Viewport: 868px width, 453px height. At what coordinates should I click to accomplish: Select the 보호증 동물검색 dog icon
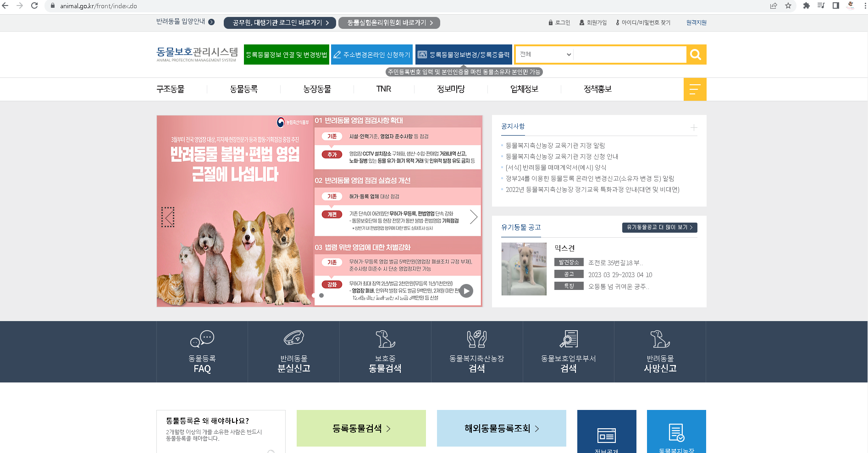tap(385, 339)
